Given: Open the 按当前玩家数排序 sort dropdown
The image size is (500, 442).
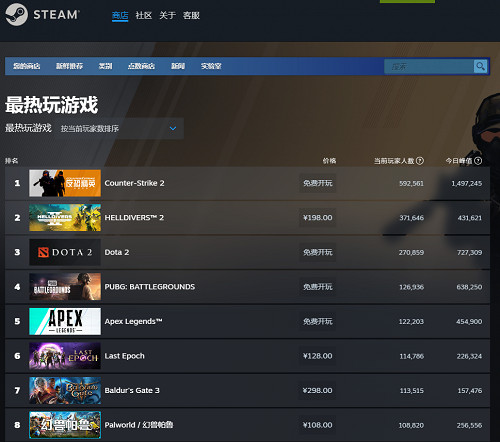Looking at the screenshot, I should (x=119, y=128).
